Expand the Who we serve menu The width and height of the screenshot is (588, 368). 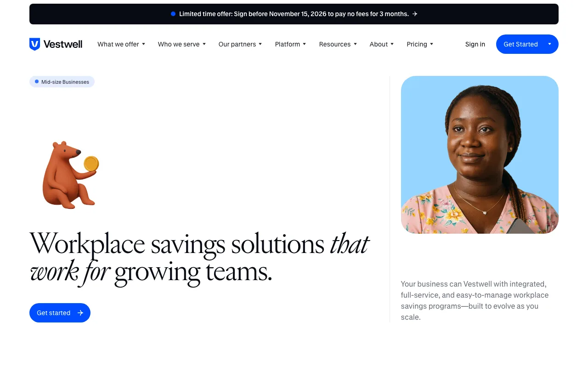point(182,44)
